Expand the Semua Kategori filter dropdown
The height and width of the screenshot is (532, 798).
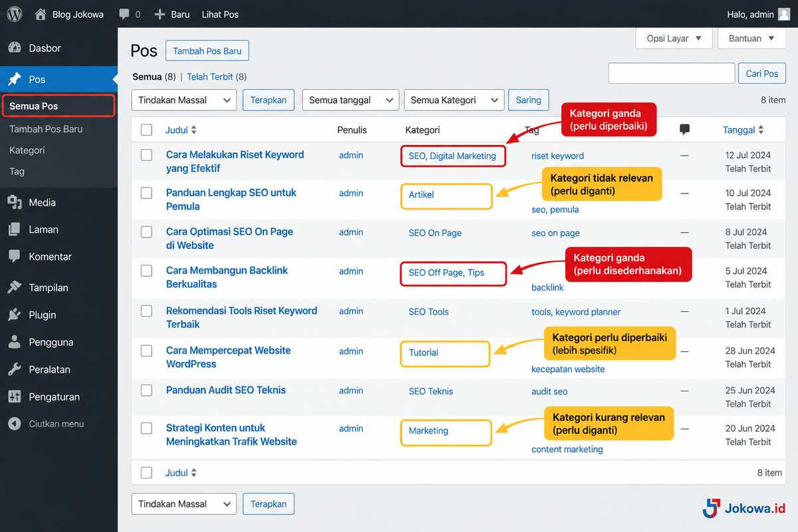click(x=454, y=100)
